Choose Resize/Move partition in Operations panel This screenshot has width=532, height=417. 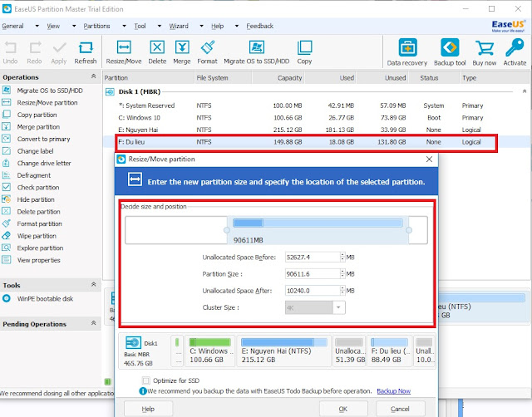click(47, 103)
